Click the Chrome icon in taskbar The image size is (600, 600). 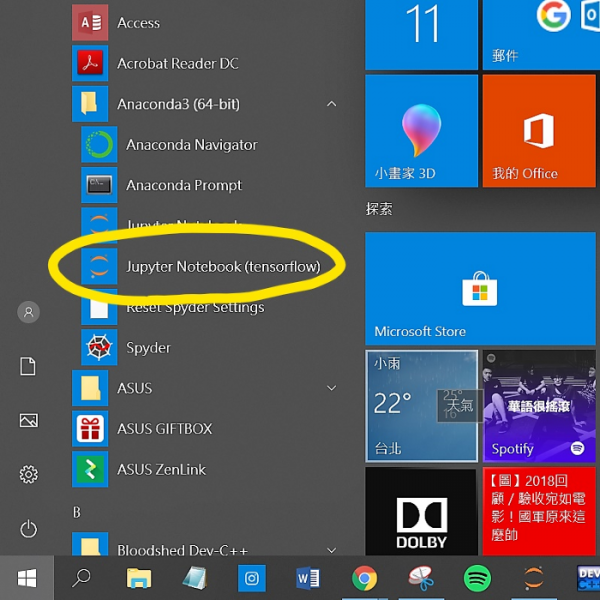364,578
